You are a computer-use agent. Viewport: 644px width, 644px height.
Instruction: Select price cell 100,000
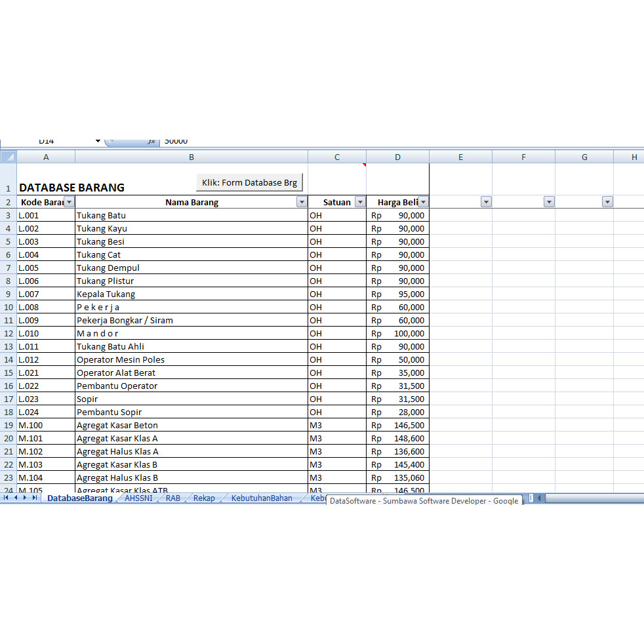click(397, 334)
